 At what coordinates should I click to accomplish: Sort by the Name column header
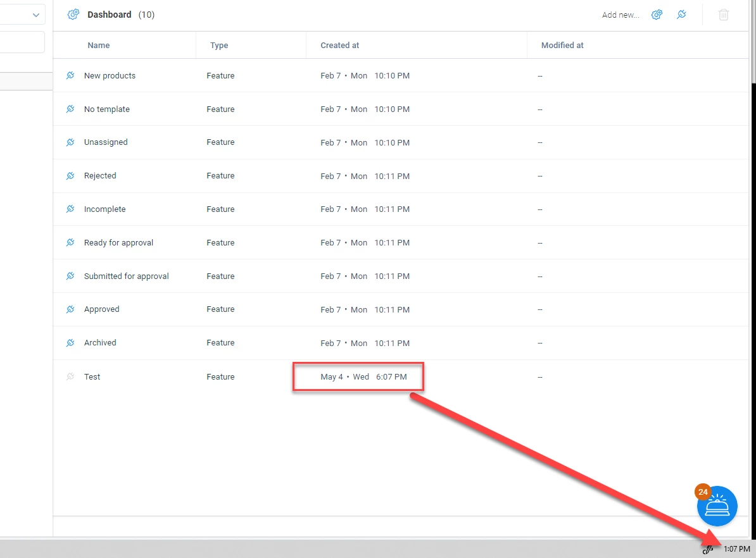click(x=99, y=46)
